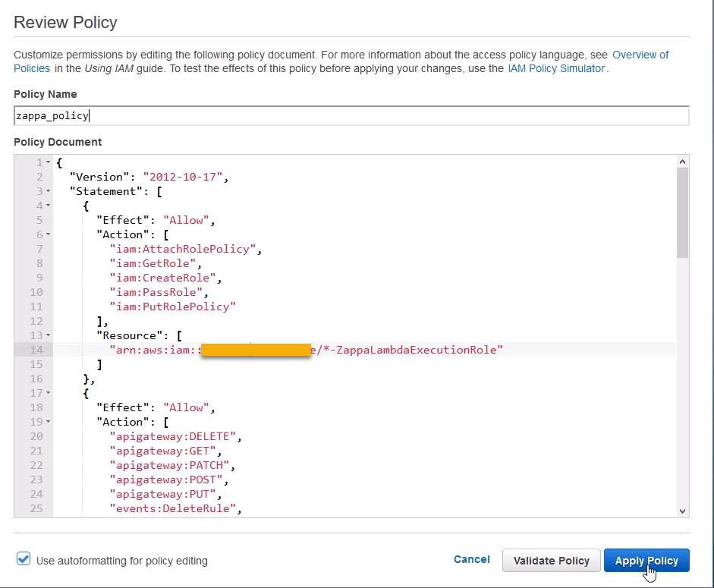Open the IAM Policy Simulator link
The image size is (714, 588).
tap(555, 68)
